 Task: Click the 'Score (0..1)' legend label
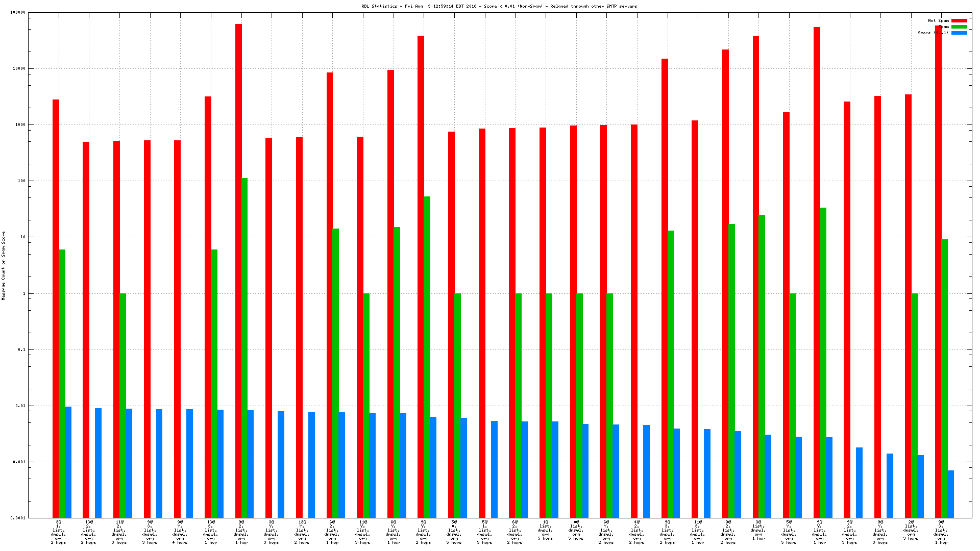[x=933, y=33]
